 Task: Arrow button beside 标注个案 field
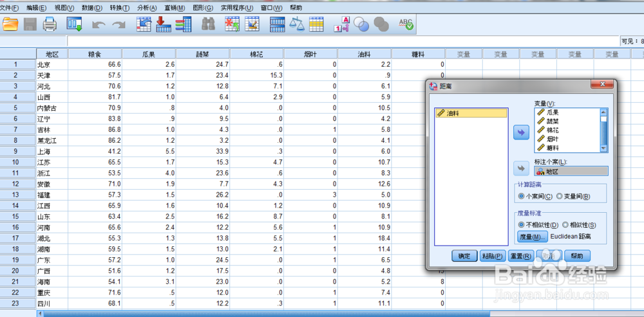click(521, 168)
